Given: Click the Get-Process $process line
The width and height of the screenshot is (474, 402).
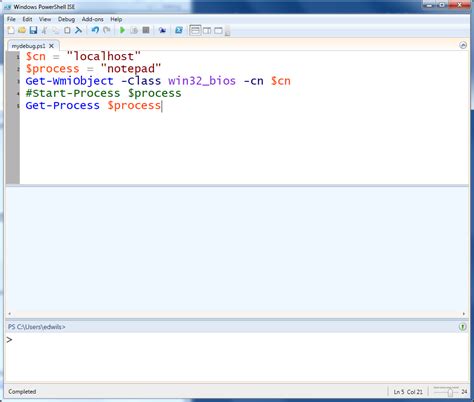Looking at the screenshot, I should [x=93, y=106].
